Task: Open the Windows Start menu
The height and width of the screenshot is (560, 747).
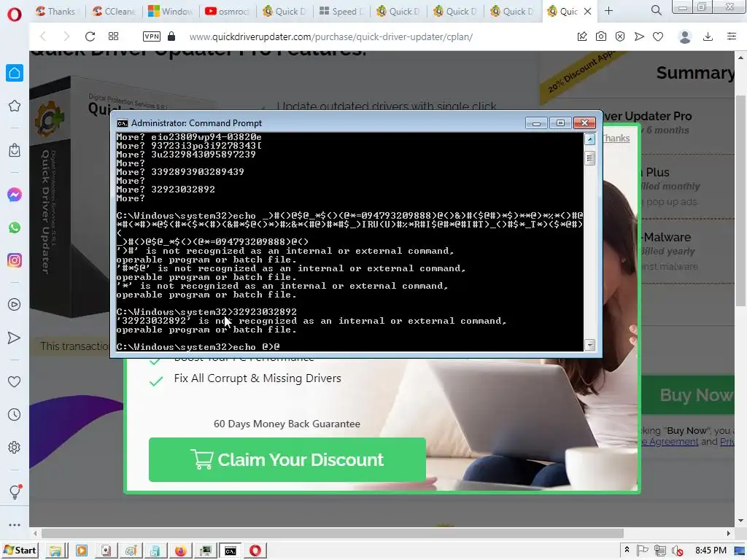Action: [20, 551]
